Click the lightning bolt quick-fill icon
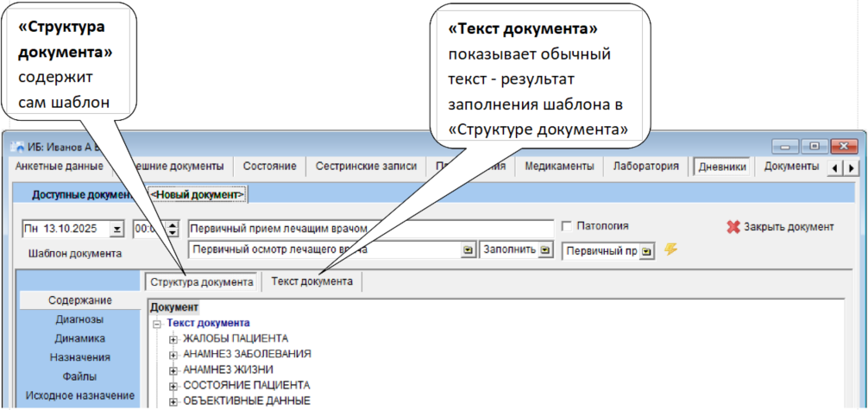 [x=670, y=249]
